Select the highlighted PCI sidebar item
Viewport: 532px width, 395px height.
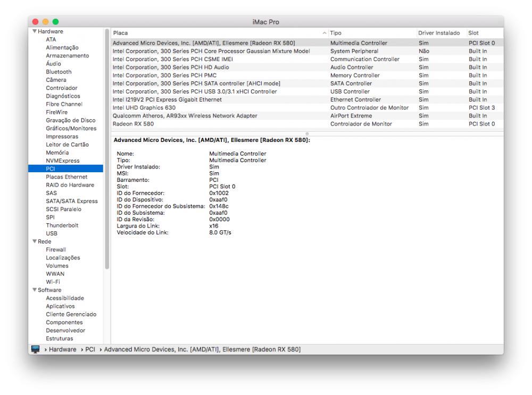point(65,169)
